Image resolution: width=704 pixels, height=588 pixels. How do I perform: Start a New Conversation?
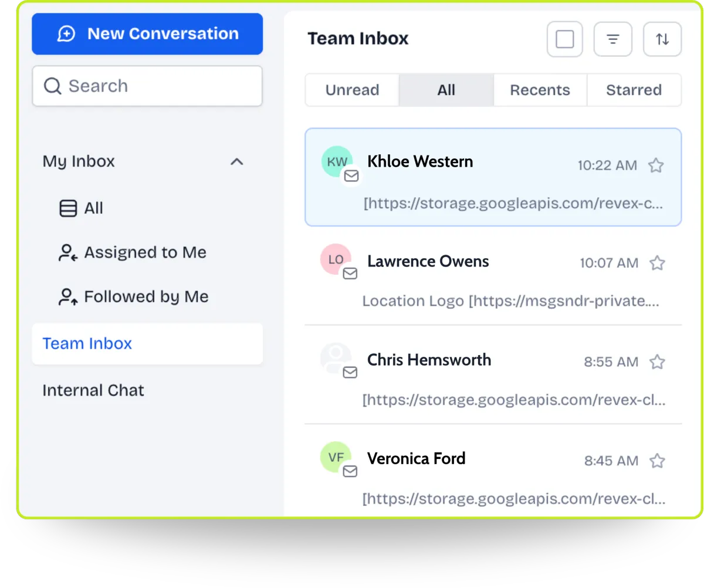(147, 34)
